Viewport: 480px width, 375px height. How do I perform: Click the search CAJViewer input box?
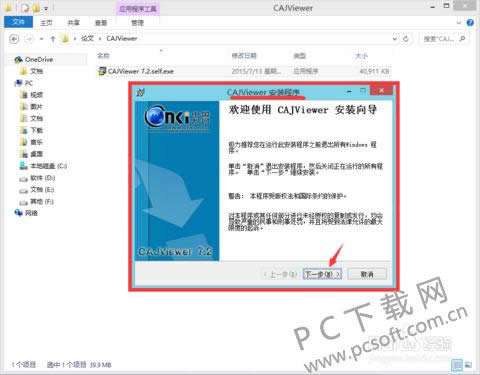coord(444,39)
